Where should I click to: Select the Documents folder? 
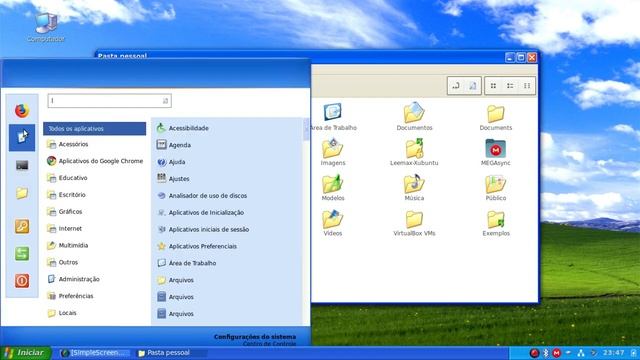(x=496, y=118)
